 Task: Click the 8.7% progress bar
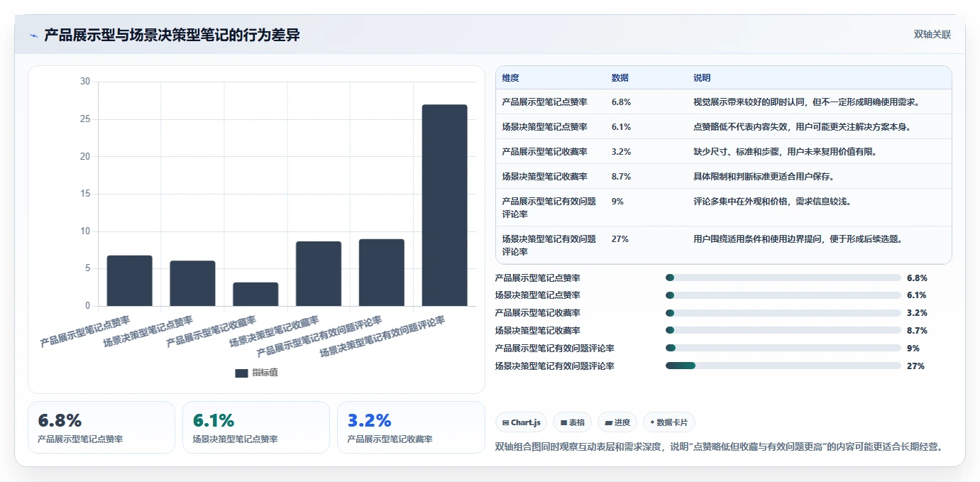783,330
